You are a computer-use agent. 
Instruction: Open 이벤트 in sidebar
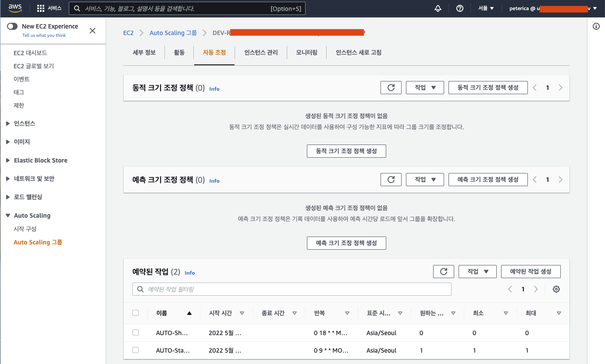click(21, 79)
